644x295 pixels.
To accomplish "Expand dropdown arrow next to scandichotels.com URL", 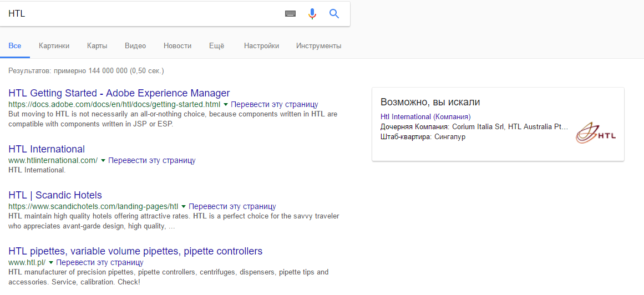I will click(x=184, y=206).
